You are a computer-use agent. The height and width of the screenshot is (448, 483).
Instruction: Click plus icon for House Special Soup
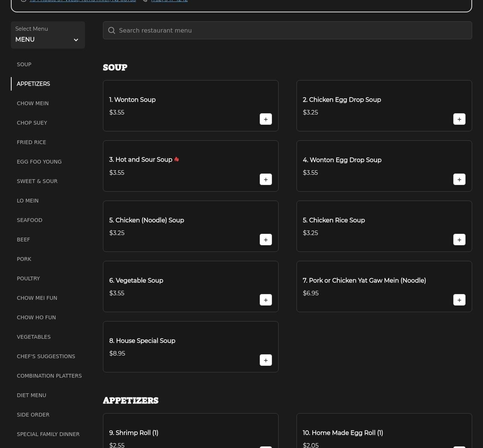[265, 360]
